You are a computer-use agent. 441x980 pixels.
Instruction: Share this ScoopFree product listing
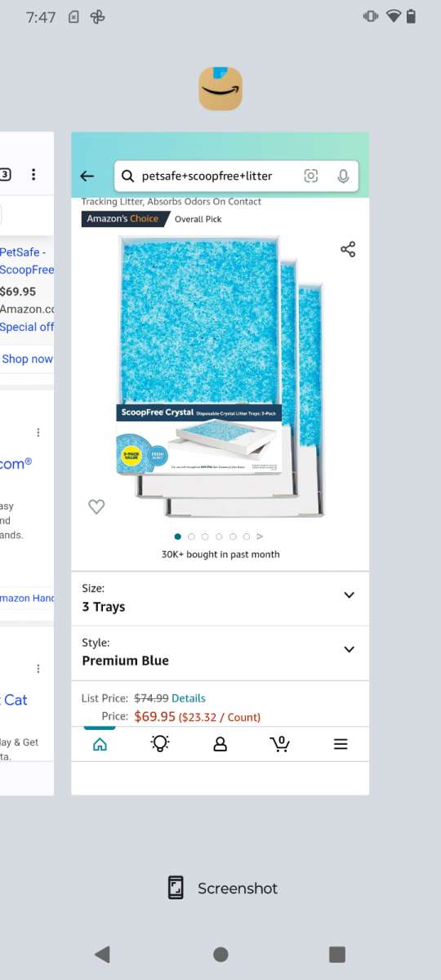click(348, 249)
